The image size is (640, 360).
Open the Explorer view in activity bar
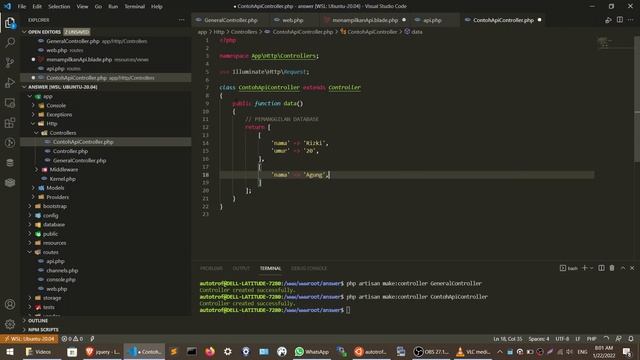[x=10, y=23]
